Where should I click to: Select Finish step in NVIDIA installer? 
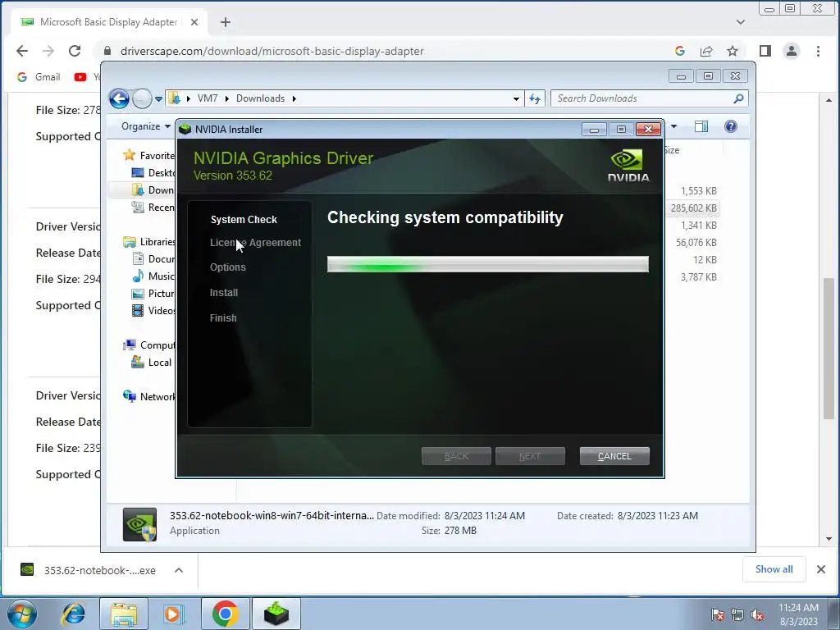pos(223,317)
